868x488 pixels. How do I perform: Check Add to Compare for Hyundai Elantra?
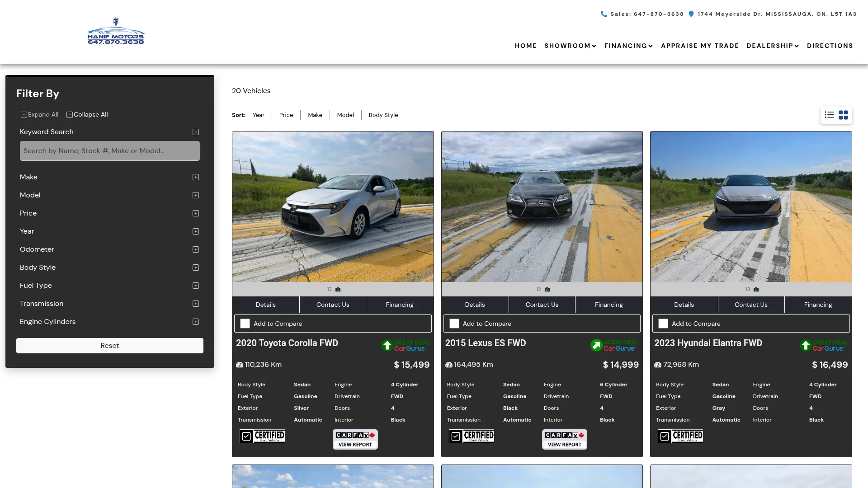coord(663,324)
